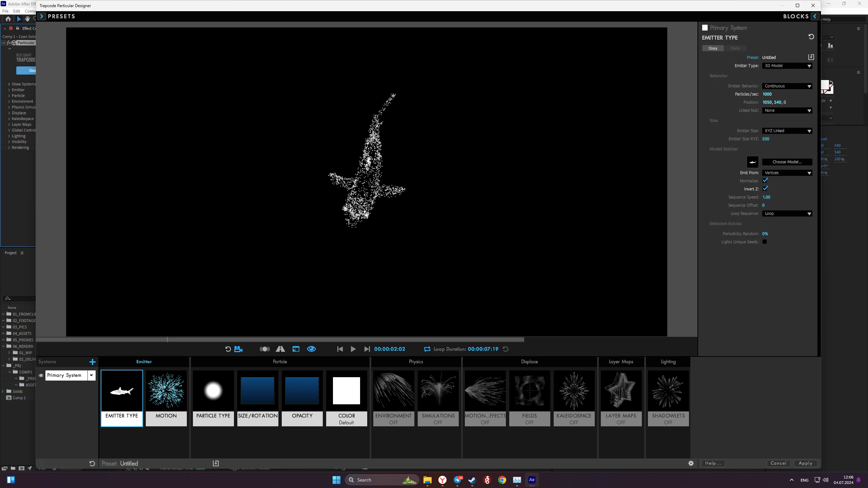Click the eye preview visibility icon
Image resolution: width=868 pixels, height=488 pixels.
(311, 349)
